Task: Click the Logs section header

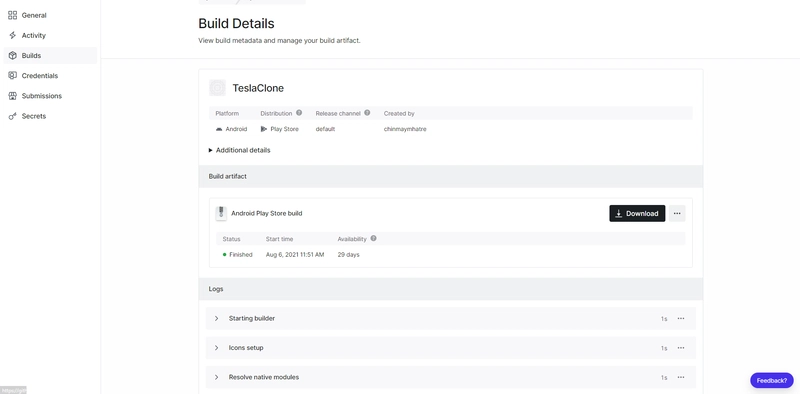Action: (451, 289)
